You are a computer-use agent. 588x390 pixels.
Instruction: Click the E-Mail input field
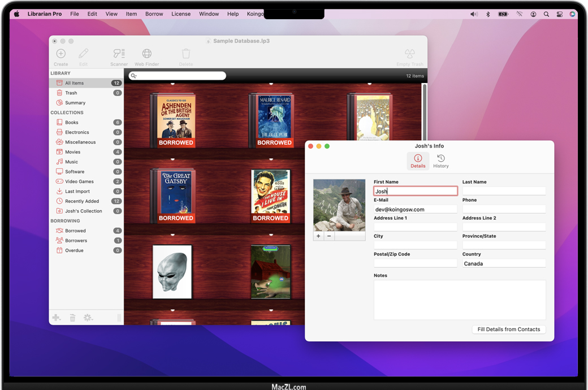(x=415, y=209)
